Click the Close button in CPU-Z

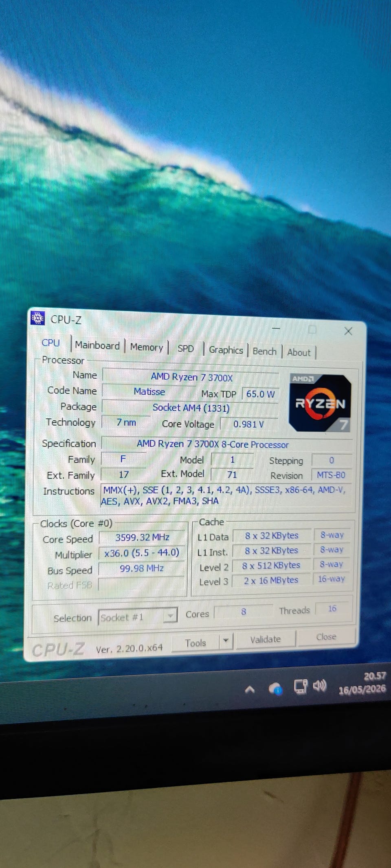(x=326, y=637)
